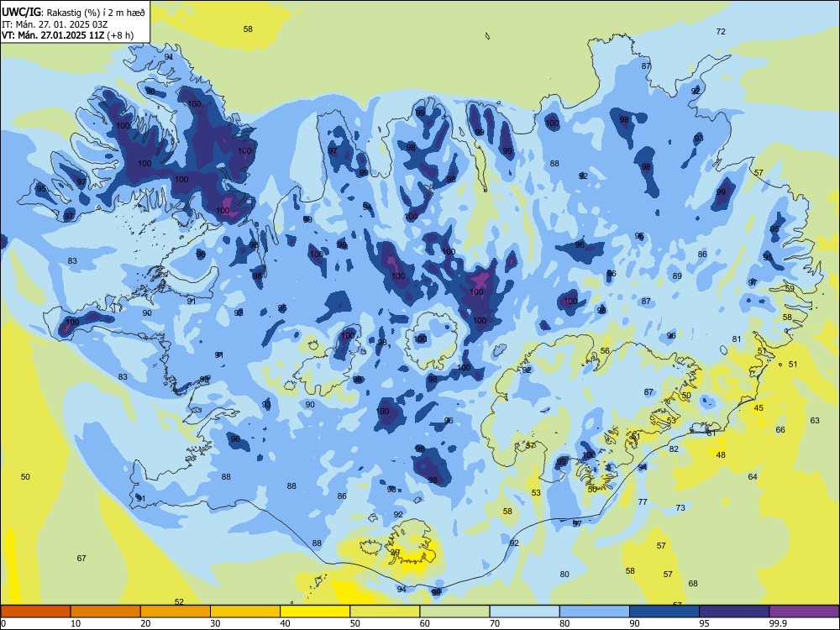840x630 pixels.
Task: Click the 80–90 medium blue legend swatch
Action: [595, 612]
